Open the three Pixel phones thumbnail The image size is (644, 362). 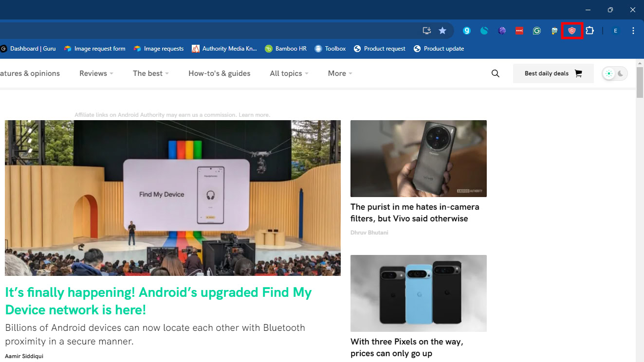[419, 293]
